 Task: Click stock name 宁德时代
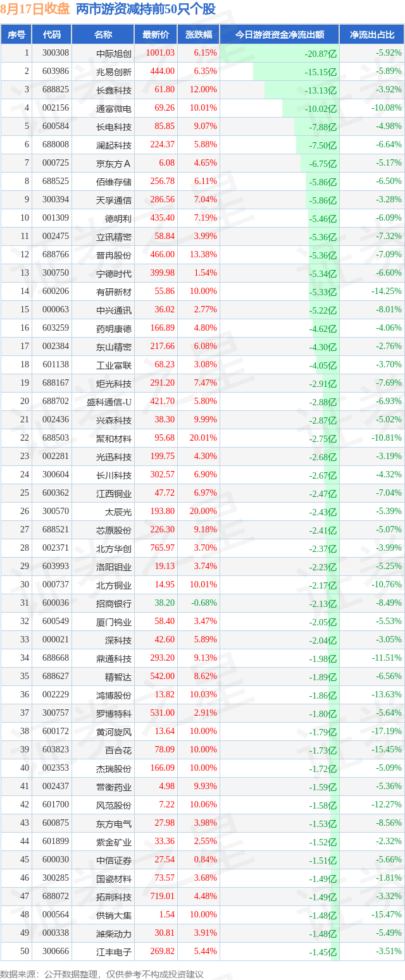click(114, 273)
